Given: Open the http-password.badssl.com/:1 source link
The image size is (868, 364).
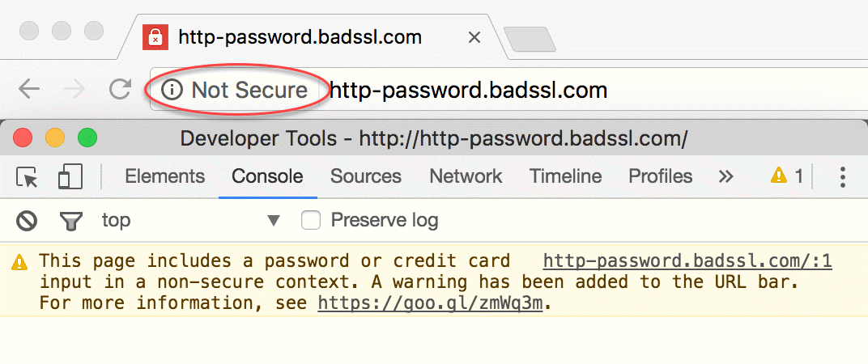Looking at the screenshot, I should (687, 261).
